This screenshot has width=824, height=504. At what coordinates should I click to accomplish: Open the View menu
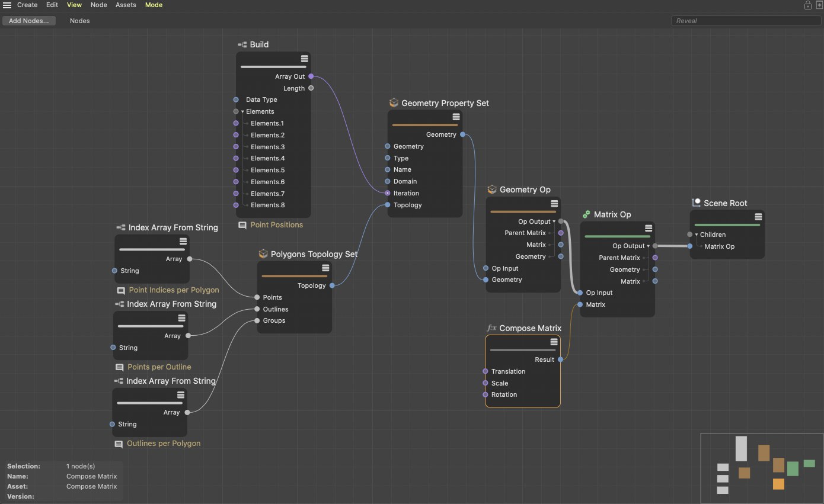point(74,5)
